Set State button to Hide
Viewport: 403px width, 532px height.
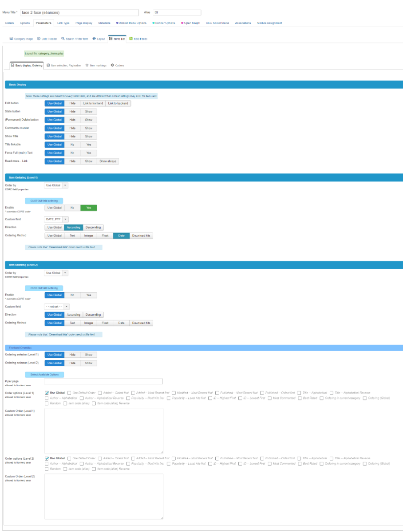coord(72,112)
